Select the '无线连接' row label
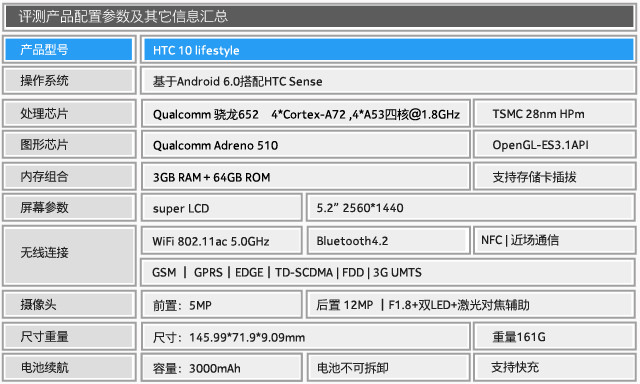This screenshot has width=640, height=384. click(x=69, y=255)
